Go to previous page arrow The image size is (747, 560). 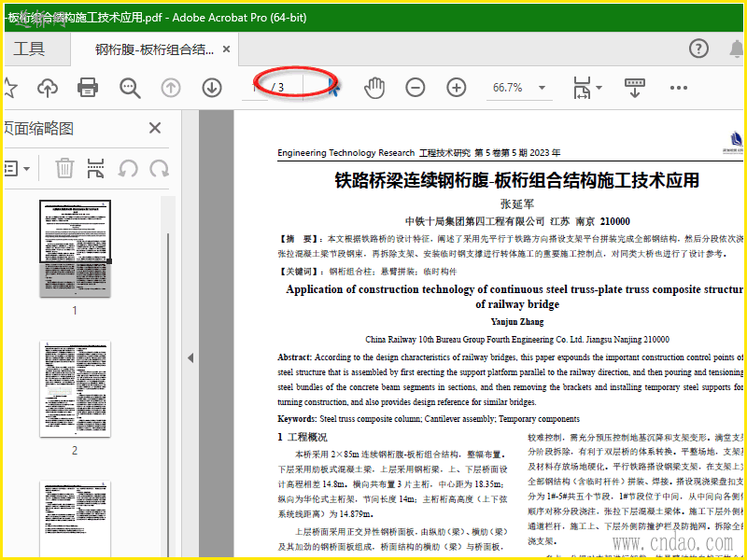(171, 88)
